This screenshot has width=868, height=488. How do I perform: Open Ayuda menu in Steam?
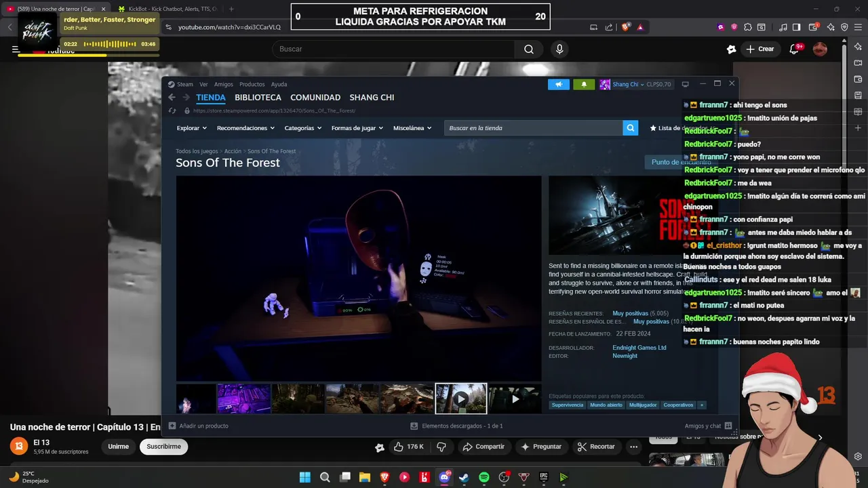click(x=279, y=84)
